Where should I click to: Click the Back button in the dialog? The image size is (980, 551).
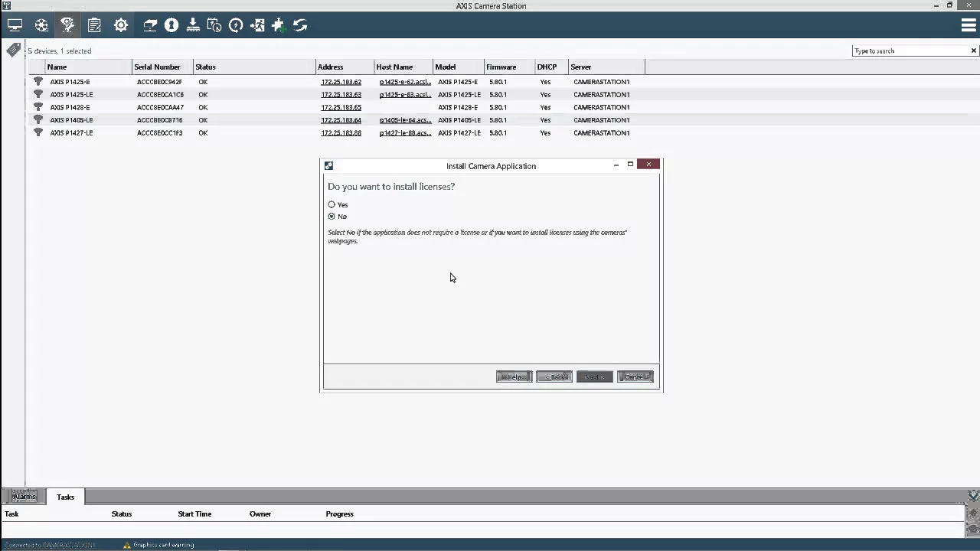[554, 377]
